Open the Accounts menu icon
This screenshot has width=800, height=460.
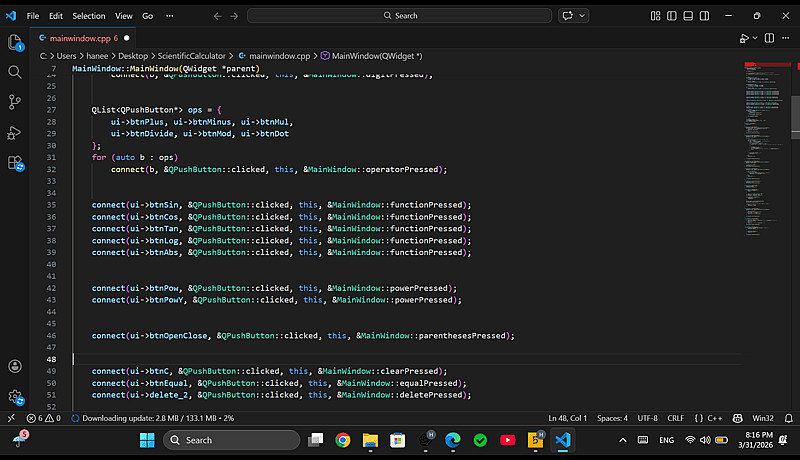click(15, 367)
